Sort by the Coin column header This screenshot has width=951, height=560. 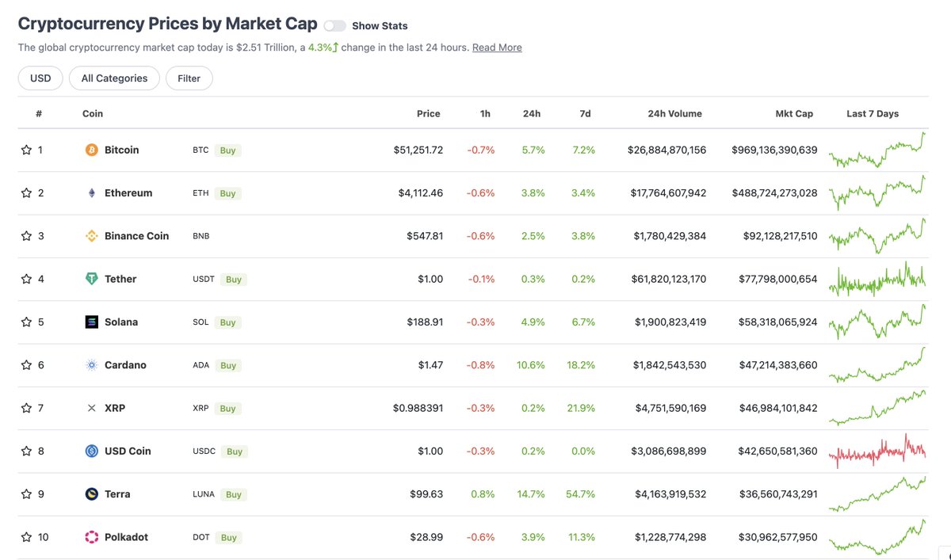[93, 113]
